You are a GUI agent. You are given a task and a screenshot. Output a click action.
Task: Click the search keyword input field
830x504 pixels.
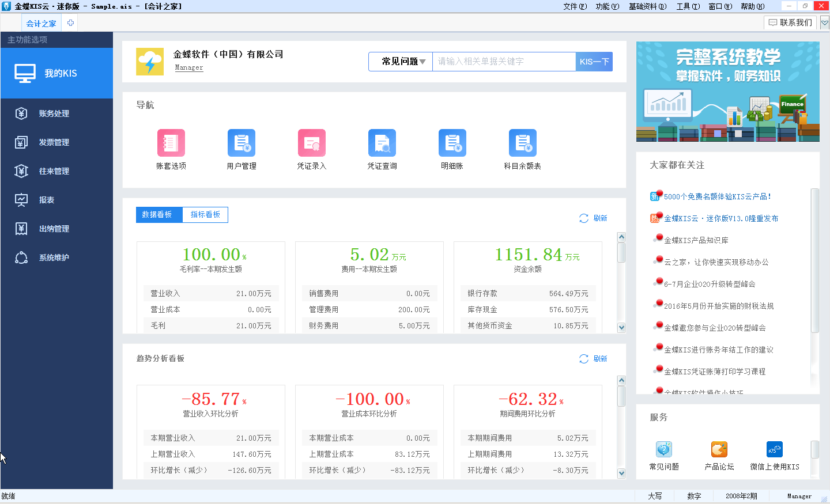coord(504,62)
